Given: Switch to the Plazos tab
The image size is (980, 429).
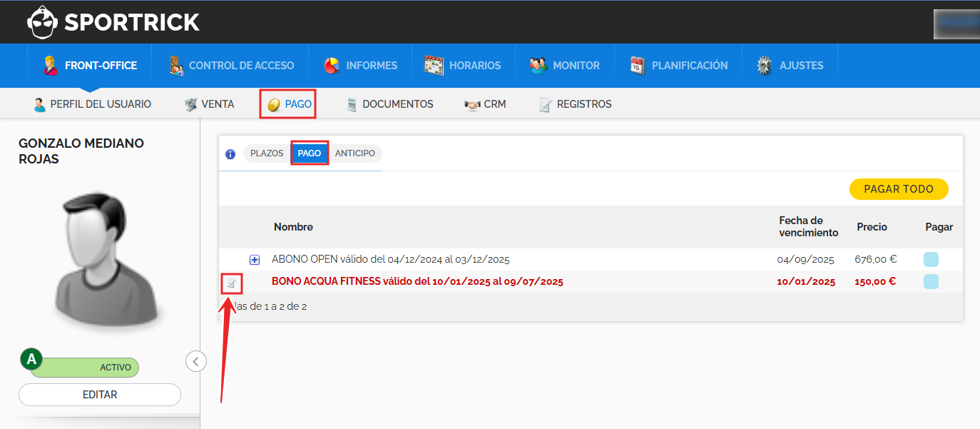Looking at the screenshot, I should [x=267, y=153].
